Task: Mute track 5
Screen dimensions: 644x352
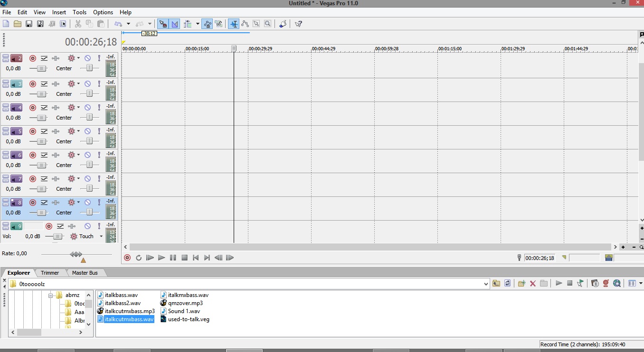Action: 87,131
